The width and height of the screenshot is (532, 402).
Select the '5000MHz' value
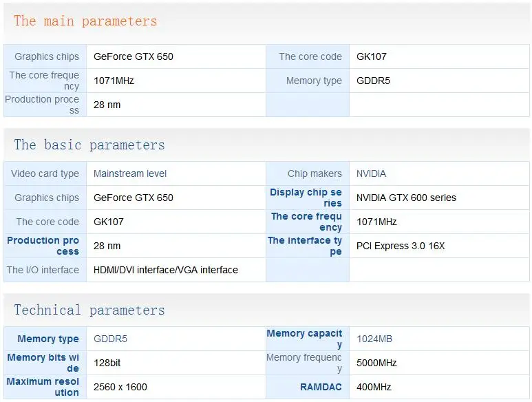376,363
